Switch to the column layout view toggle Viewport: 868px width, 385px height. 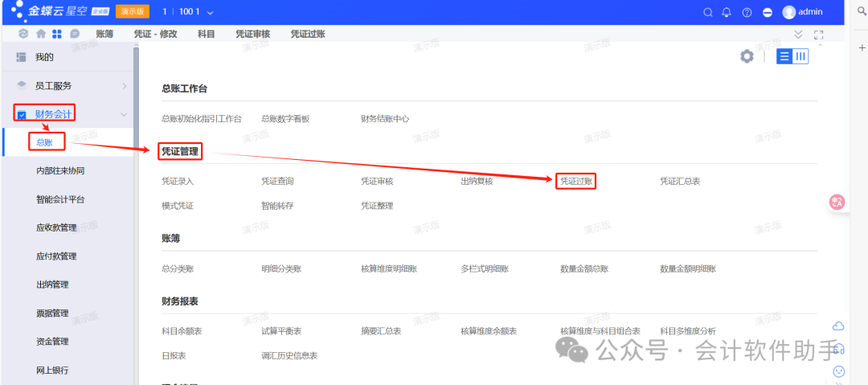[800, 56]
